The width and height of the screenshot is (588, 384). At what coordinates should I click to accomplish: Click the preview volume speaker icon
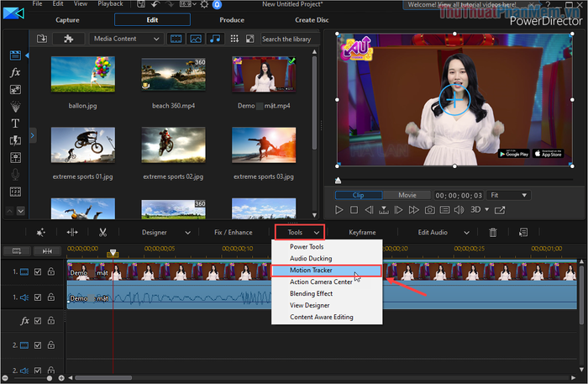click(x=459, y=209)
